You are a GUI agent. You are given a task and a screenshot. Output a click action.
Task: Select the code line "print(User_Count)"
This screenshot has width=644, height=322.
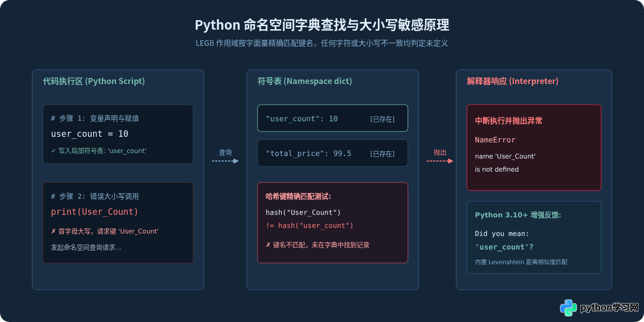click(95, 212)
